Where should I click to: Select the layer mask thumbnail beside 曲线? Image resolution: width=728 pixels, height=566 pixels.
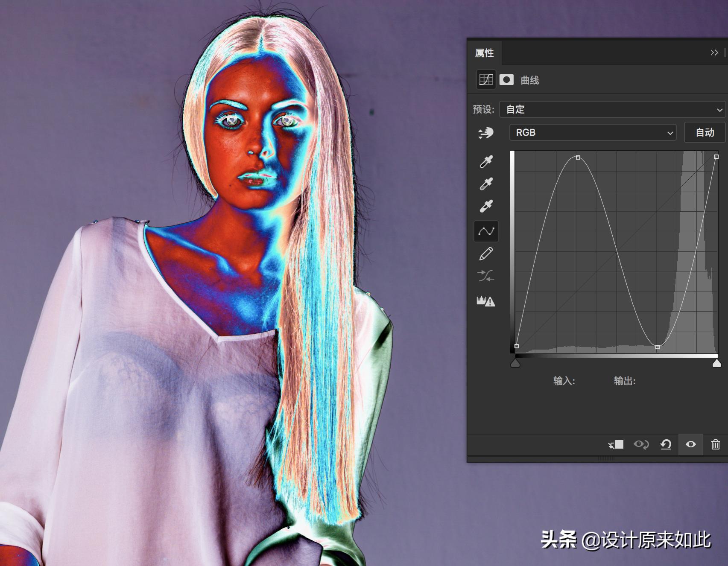pyautogui.click(x=506, y=80)
